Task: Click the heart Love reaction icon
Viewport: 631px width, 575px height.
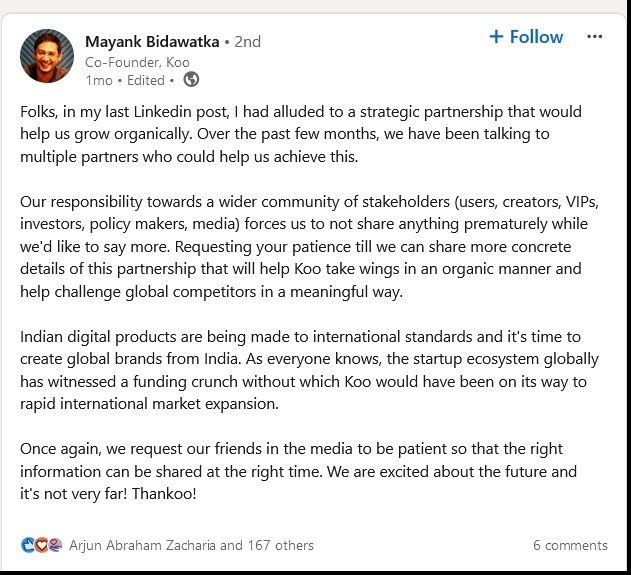Action: 41,545
